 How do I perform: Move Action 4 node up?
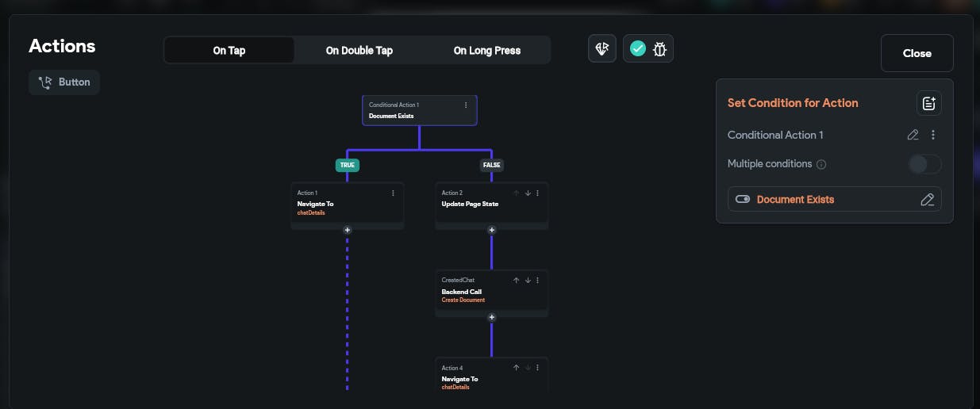coord(516,368)
